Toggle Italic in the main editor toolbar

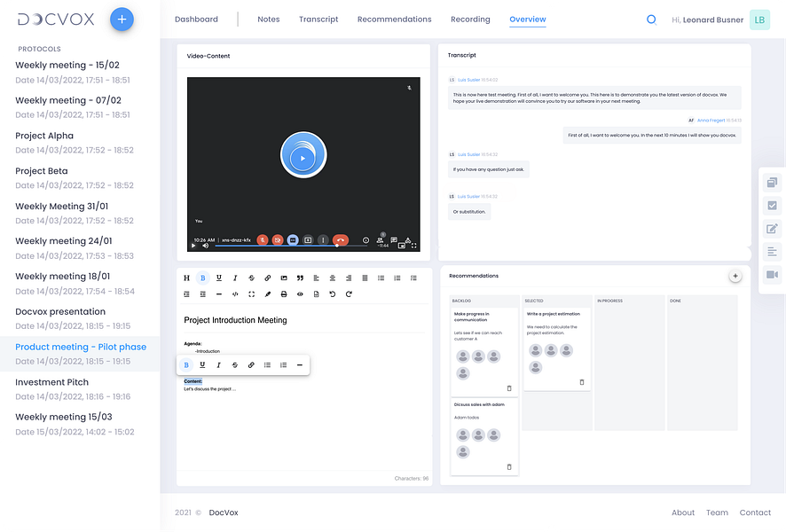pyautogui.click(x=235, y=278)
